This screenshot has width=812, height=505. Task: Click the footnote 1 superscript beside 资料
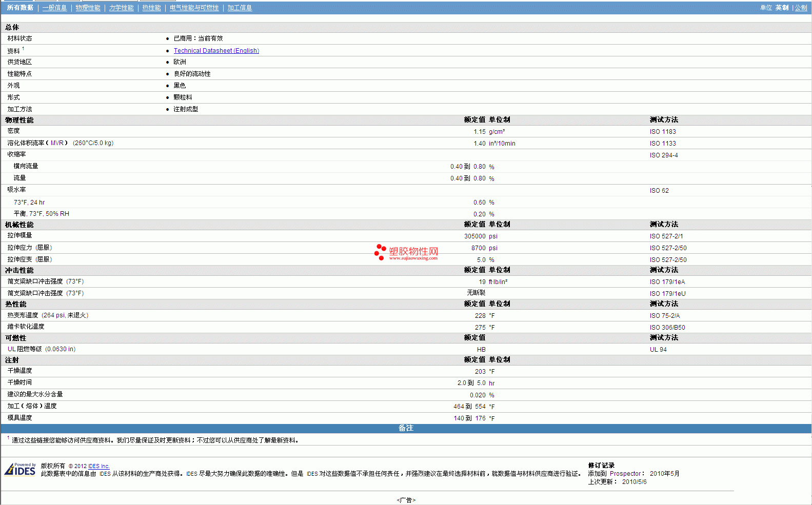[23, 49]
